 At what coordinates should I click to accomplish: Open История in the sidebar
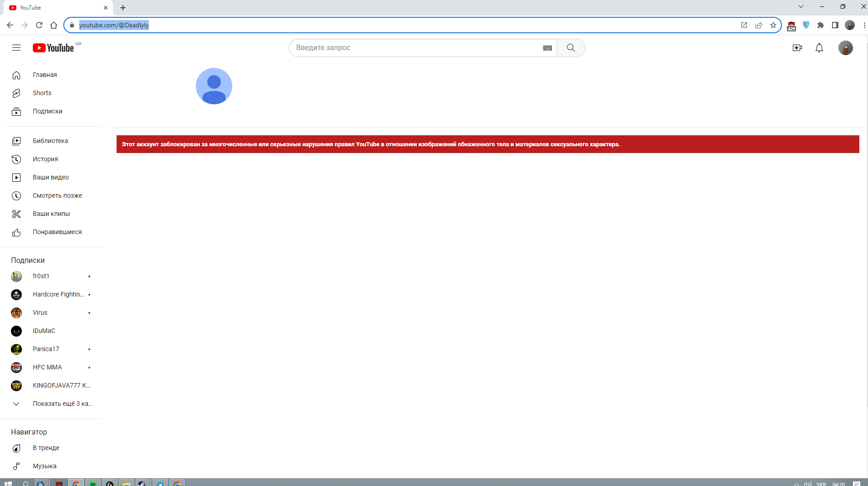click(51, 159)
